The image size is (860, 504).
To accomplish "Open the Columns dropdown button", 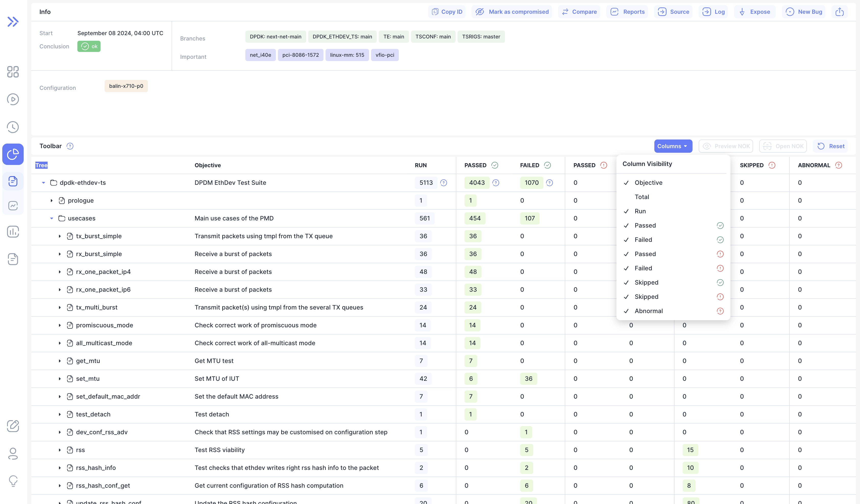I will point(673,146).
